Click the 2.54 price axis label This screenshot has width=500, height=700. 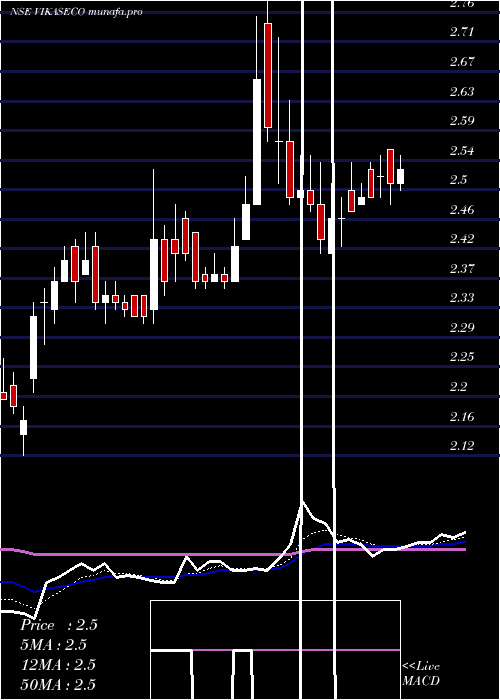[x=461, y=150]
